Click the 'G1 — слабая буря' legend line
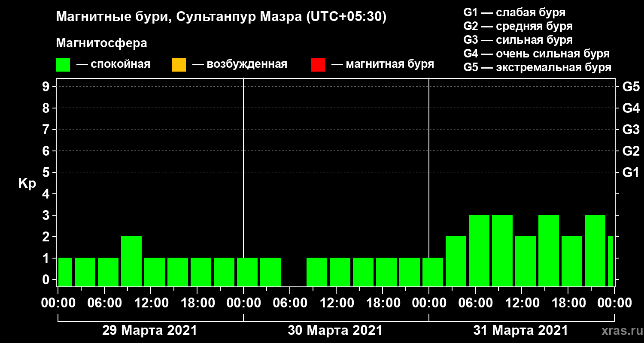Image resolution: width=644 pixels, height=343 pixels. [x=514, y=12]
